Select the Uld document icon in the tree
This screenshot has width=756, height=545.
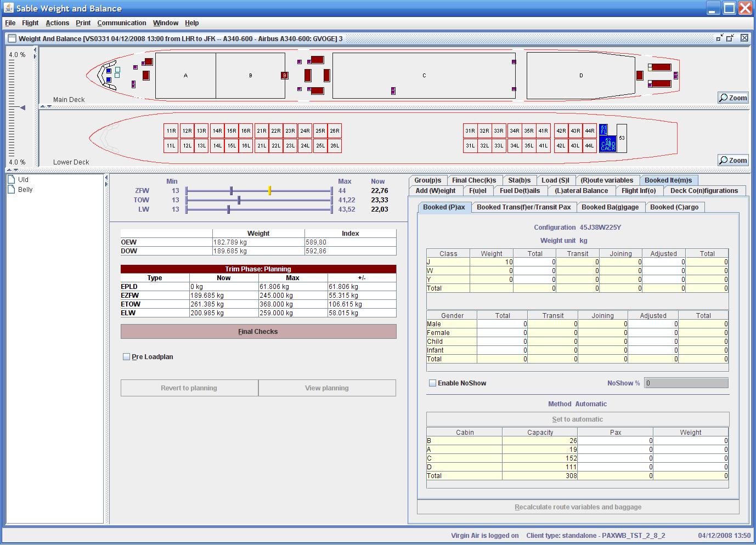point(12,179)
